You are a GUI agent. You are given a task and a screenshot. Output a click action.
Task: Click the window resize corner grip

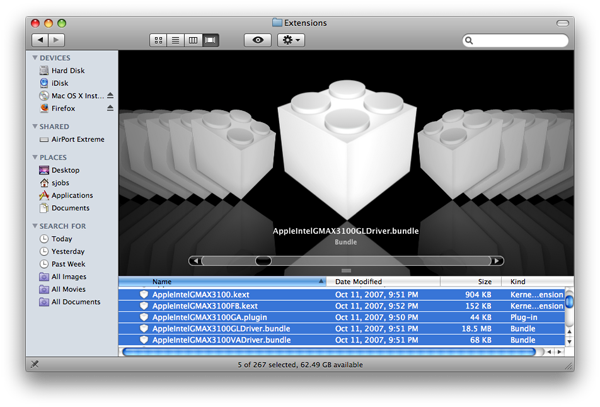(x=569, y=366)
